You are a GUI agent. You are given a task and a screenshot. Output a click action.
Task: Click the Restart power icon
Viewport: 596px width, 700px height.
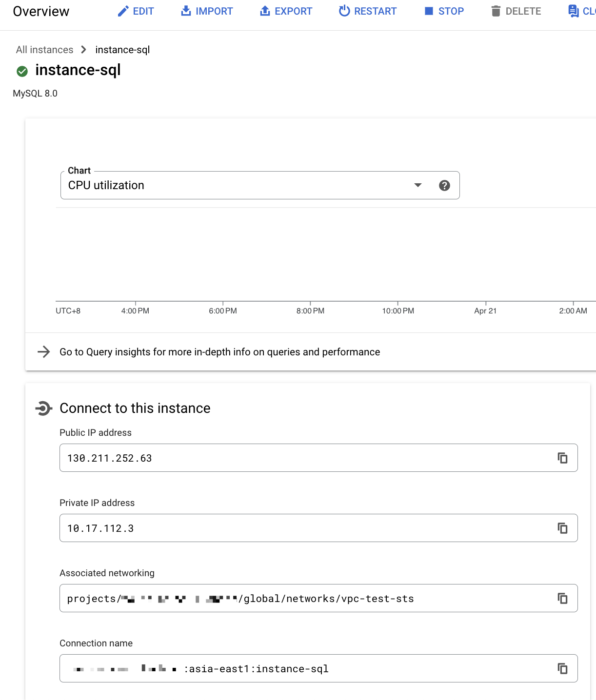point(344,11)
